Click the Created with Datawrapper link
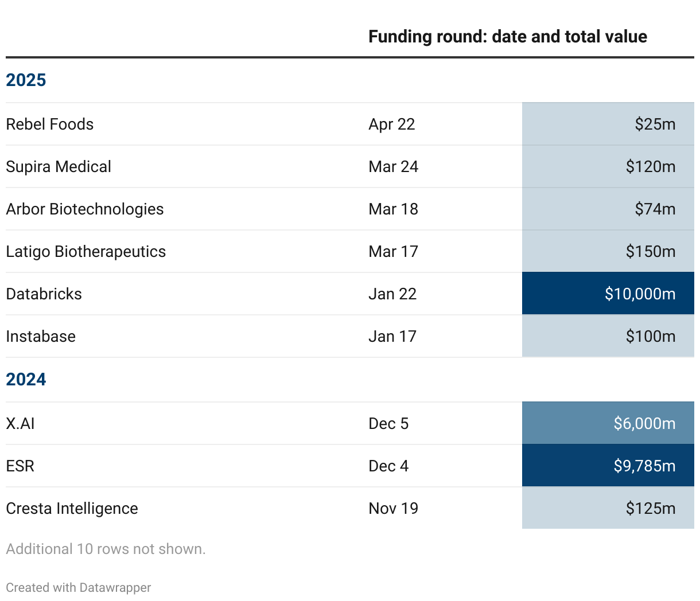 coord(79,587)
